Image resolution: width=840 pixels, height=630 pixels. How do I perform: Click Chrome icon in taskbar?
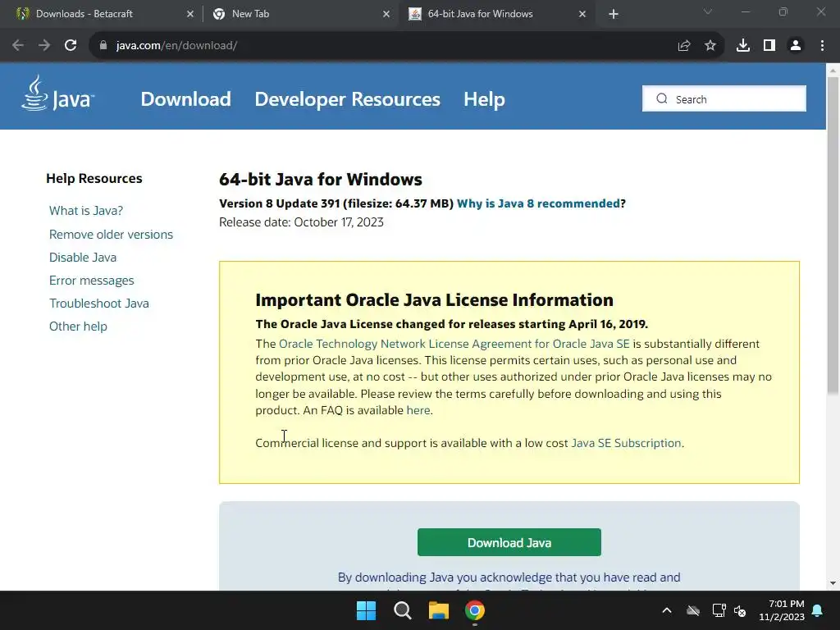coord(475,610)
